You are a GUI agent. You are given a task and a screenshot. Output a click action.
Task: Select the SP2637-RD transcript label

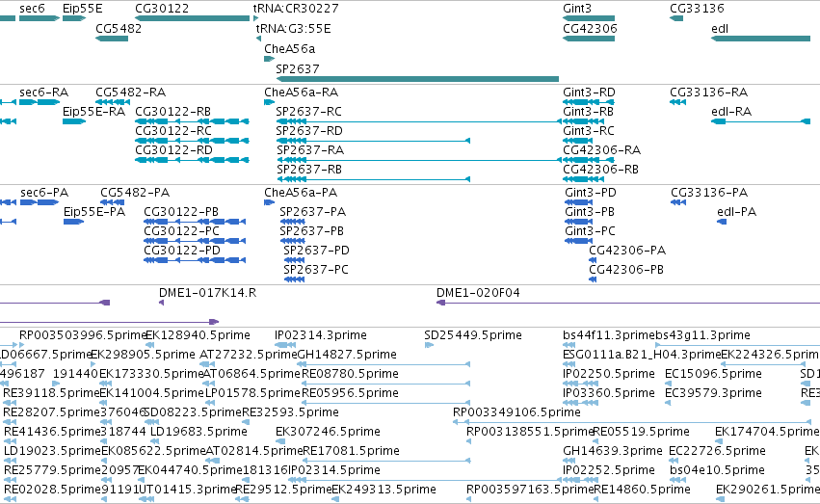pyautogui.click(x=309, y=131)
